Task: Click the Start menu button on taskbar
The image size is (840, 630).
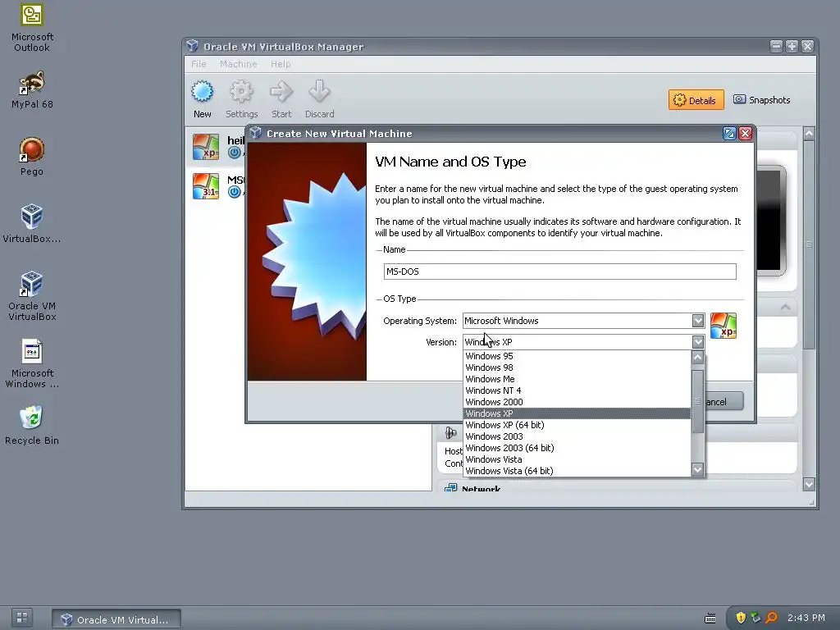Action: click(22, 618)
